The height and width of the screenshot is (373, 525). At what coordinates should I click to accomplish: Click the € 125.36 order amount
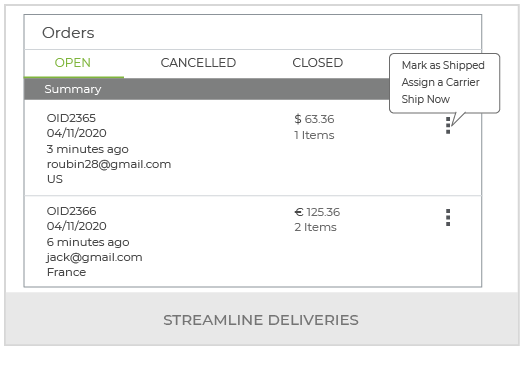point(317,212)
